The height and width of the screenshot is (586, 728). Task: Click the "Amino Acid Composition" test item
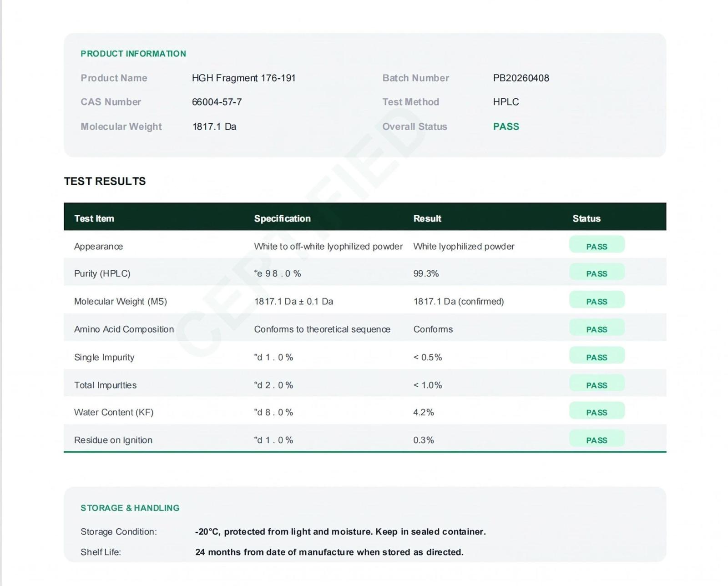124,329
